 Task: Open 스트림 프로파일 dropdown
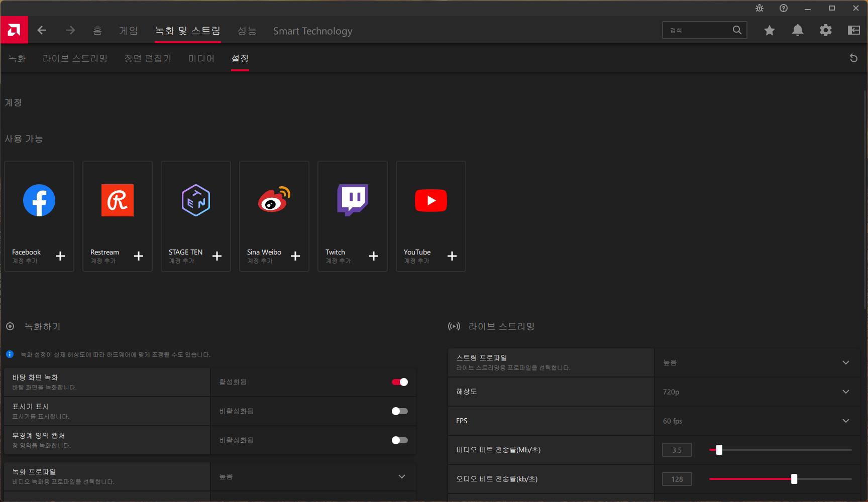pyautogui.click(x=757, y=362)
